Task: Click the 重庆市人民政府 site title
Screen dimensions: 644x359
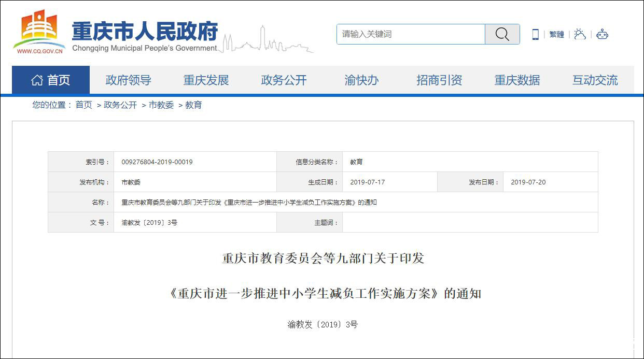Action: [x=145, y=31]
